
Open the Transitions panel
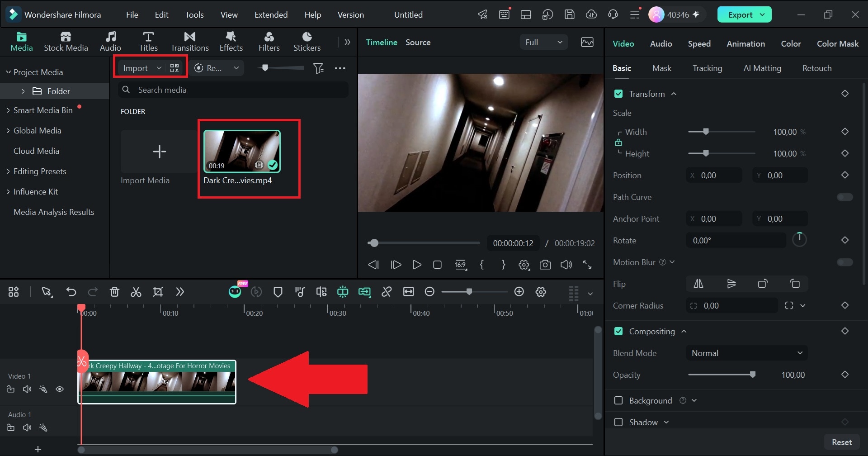(190, 41)
